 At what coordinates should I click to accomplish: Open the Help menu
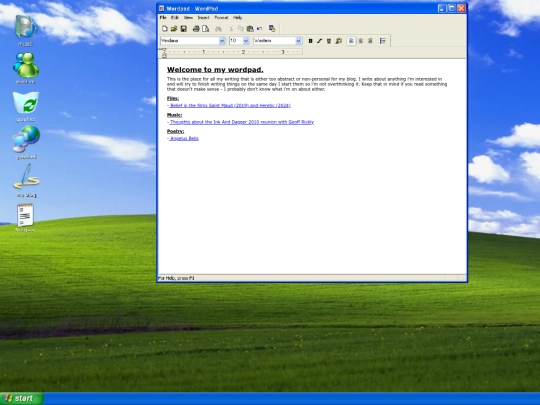click(237, 18)
